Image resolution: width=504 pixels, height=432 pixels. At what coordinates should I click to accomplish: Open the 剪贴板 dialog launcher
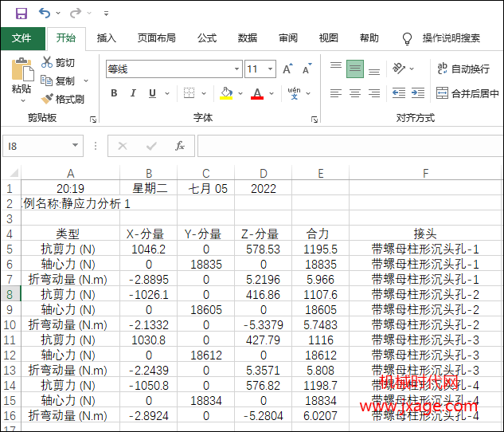pyautogui.click(x=93, y=120)
